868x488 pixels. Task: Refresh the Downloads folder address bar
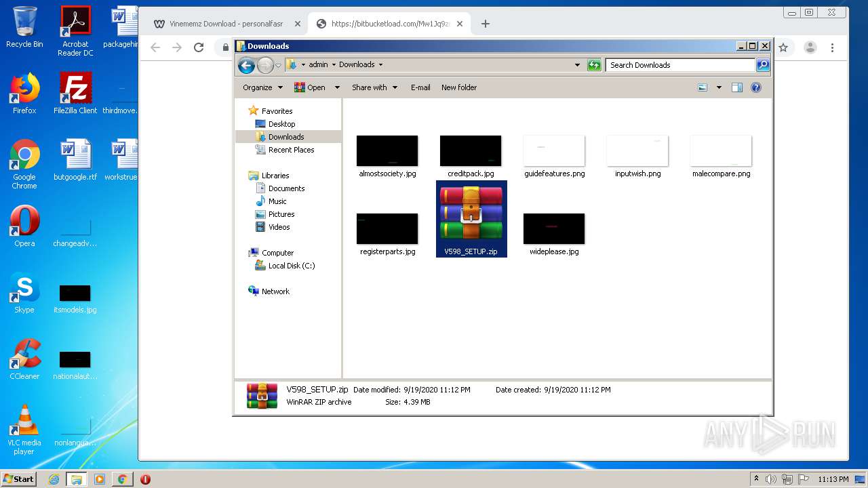[x=594, y=65]
